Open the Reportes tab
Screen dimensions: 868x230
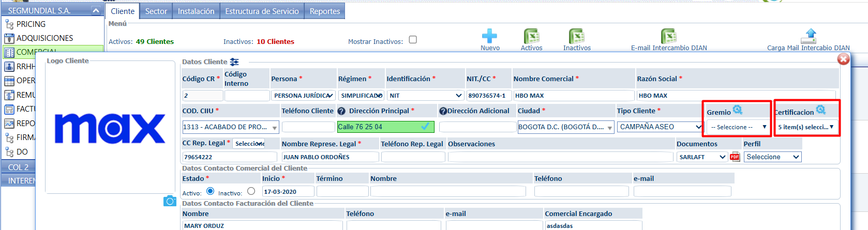click(324, 11)
